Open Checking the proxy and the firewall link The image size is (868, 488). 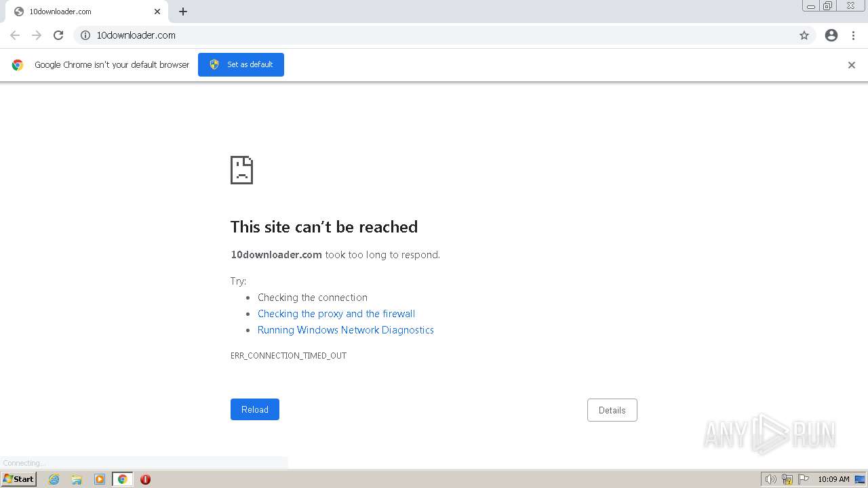(336, 314)
